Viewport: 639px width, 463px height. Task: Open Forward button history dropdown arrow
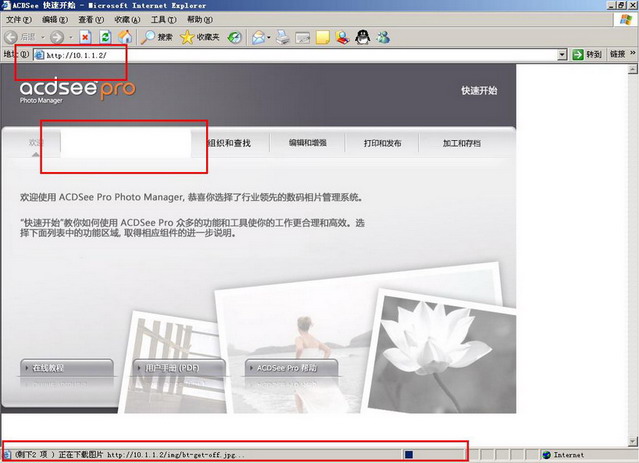(x=71, y=37)
